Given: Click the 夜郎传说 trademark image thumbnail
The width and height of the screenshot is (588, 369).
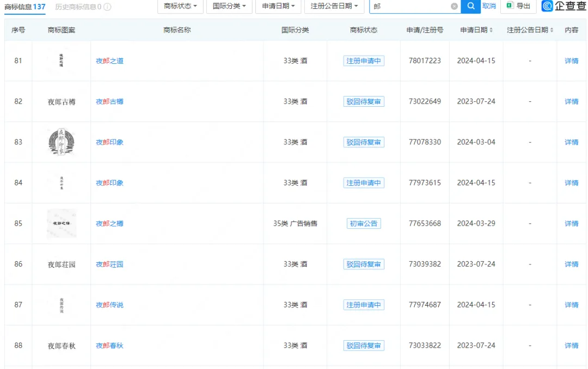Looking at the screenshot, I should click(62, 305).
